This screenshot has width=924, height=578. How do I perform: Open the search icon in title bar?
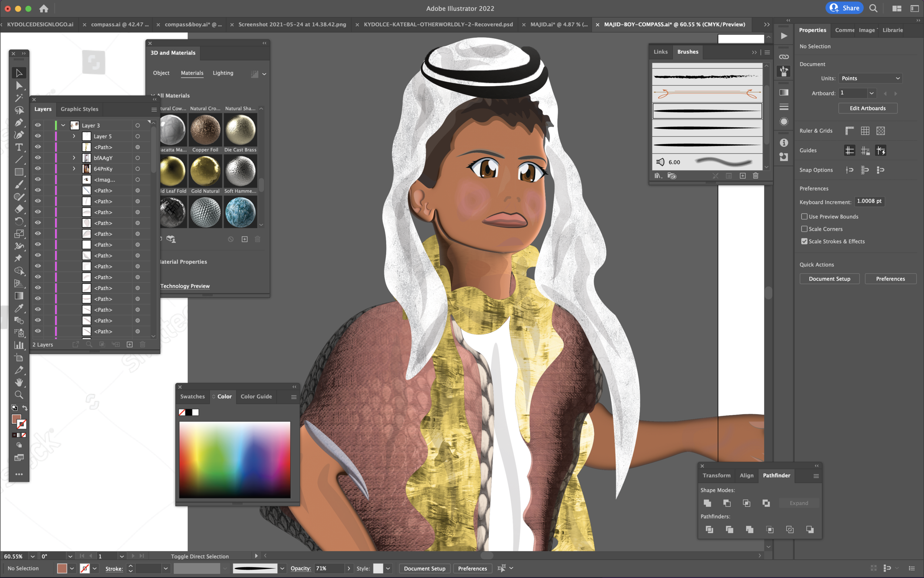point(873,8)
